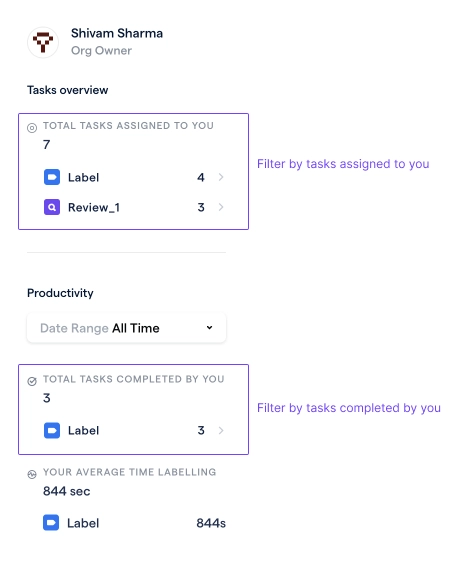Expand the Review_1 row chevron
Image resolution: width=449 pixels, height=561 pixels.
tap(221, 207)
